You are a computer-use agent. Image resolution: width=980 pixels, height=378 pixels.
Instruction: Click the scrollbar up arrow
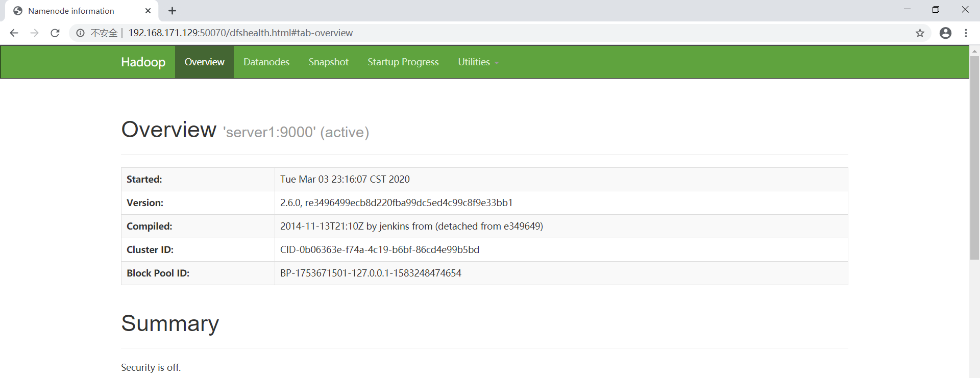974,51
